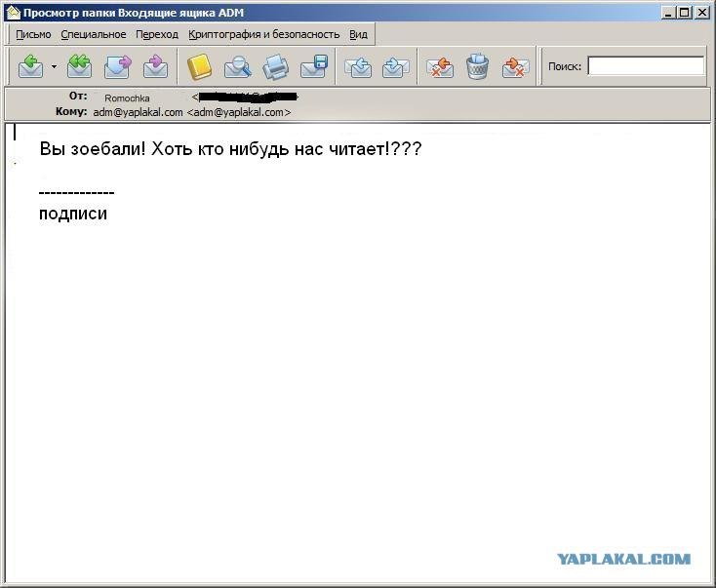Reply to all using double green arrows icon
This screenshot has height=588, width=716.
79,66
